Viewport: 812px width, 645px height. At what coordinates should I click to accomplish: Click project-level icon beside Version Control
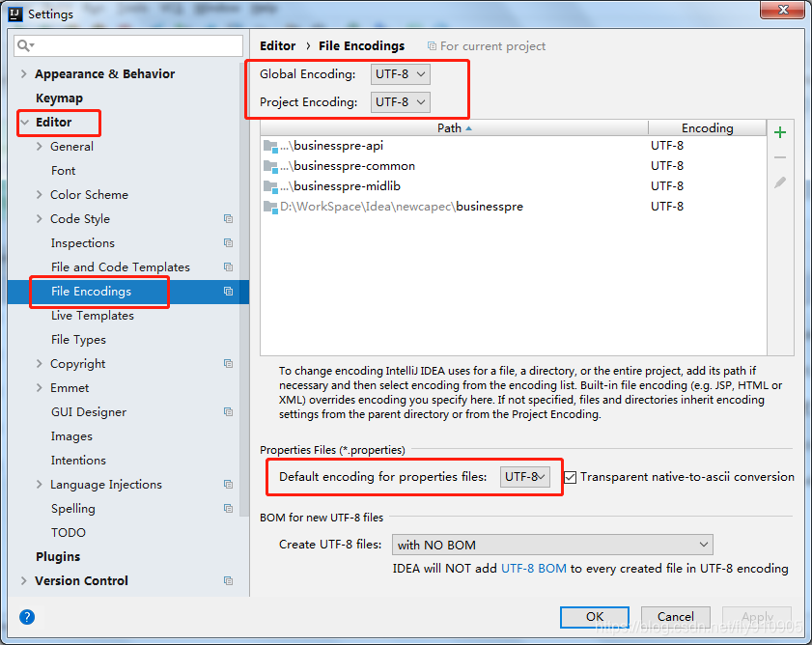click(228, 580)
